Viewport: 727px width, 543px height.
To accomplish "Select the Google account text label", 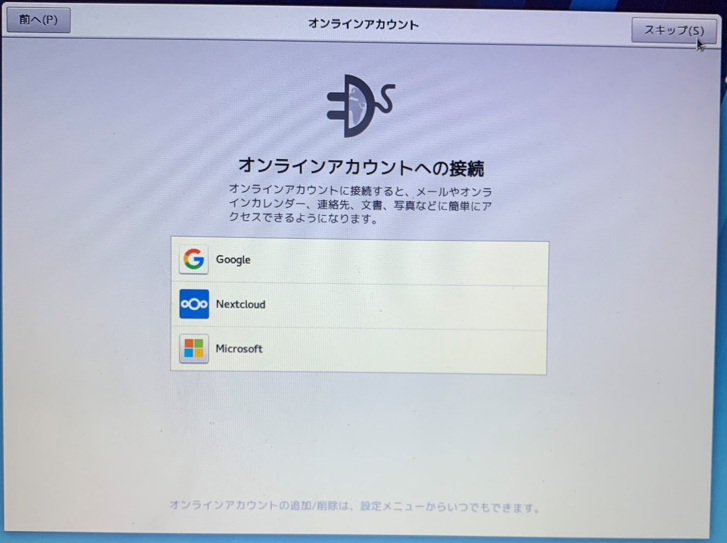I will (x=233, y=260).
